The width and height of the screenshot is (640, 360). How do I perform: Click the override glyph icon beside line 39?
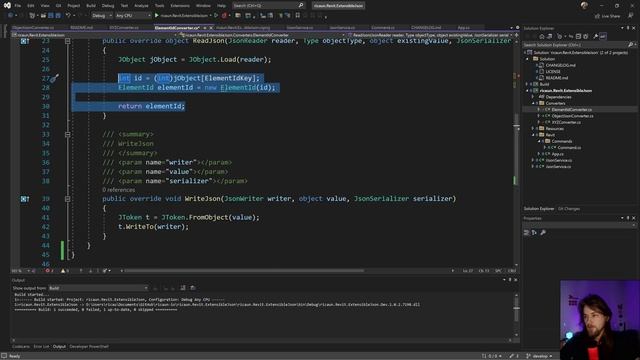24,199
